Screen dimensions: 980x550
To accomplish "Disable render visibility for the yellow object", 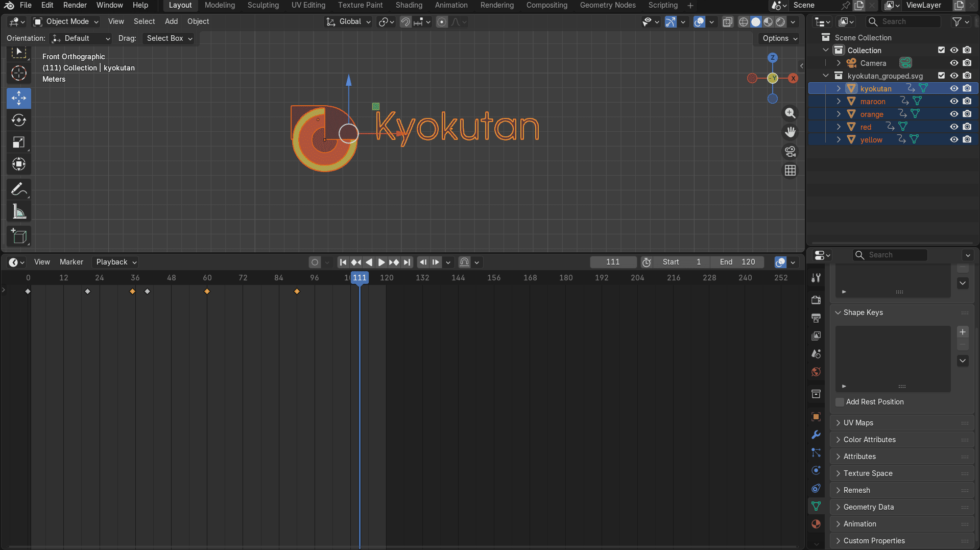I will click(967, 139).
